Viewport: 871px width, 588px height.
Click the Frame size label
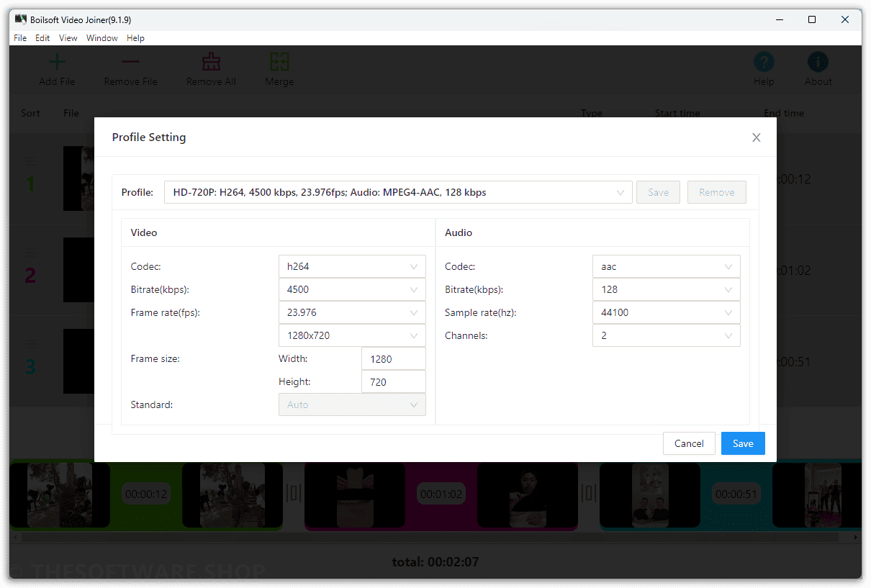coord(155,358)
